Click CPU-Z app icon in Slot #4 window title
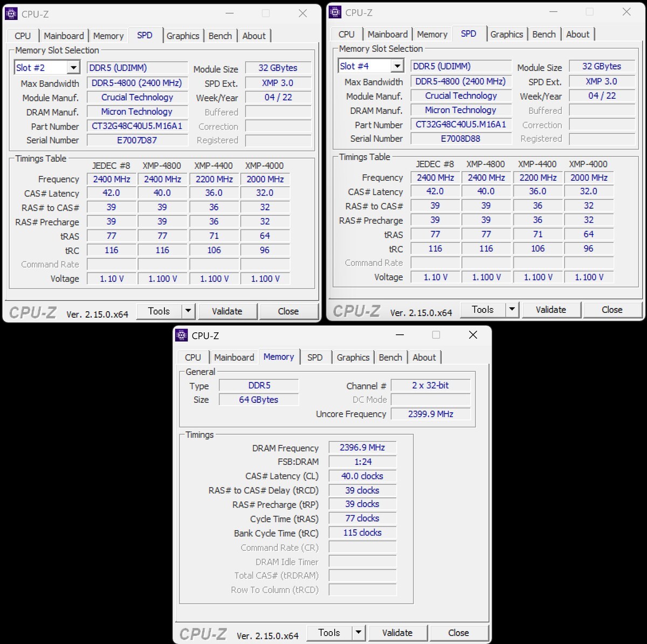 coord(335,12)
